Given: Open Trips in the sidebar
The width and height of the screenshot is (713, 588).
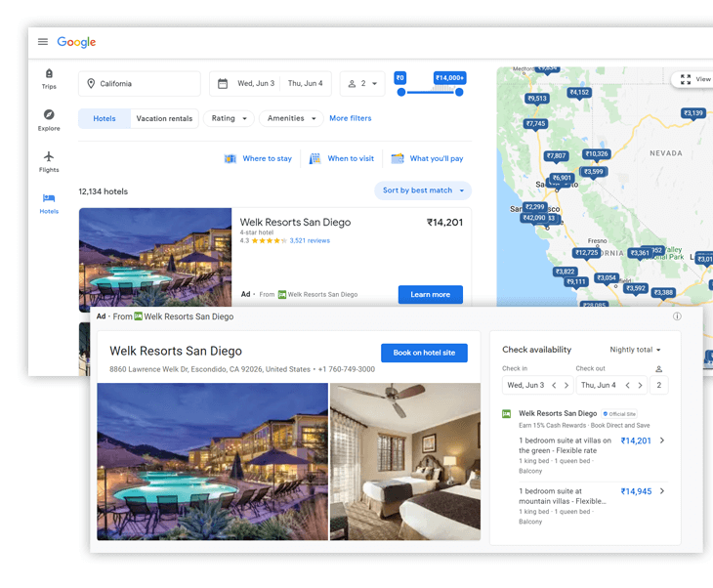Looking at the screenshot, I should point(49,79).
